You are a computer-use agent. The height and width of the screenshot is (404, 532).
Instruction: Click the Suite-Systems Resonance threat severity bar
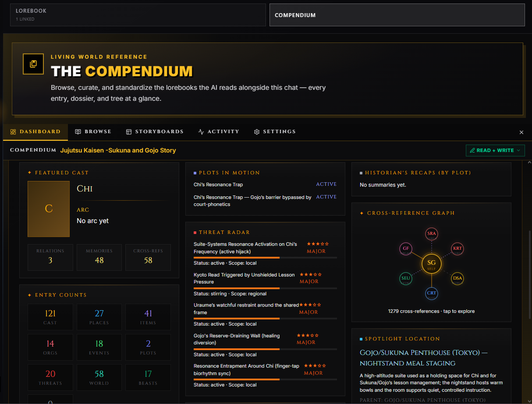pyautogui.click(x=265, y=258)
